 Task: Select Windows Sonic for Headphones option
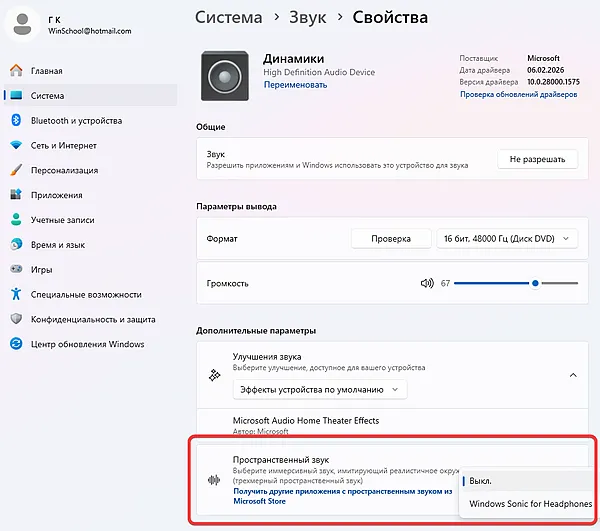tap(530, 503)
